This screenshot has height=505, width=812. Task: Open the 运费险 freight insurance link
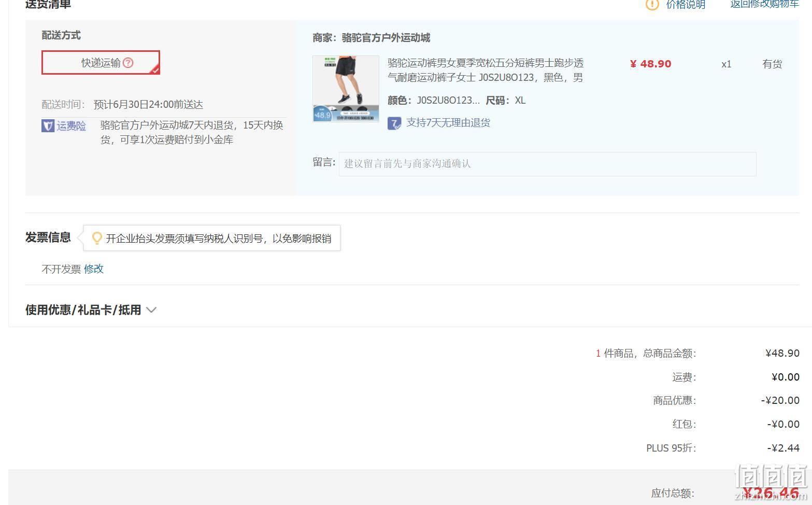(x=71, y=125)
